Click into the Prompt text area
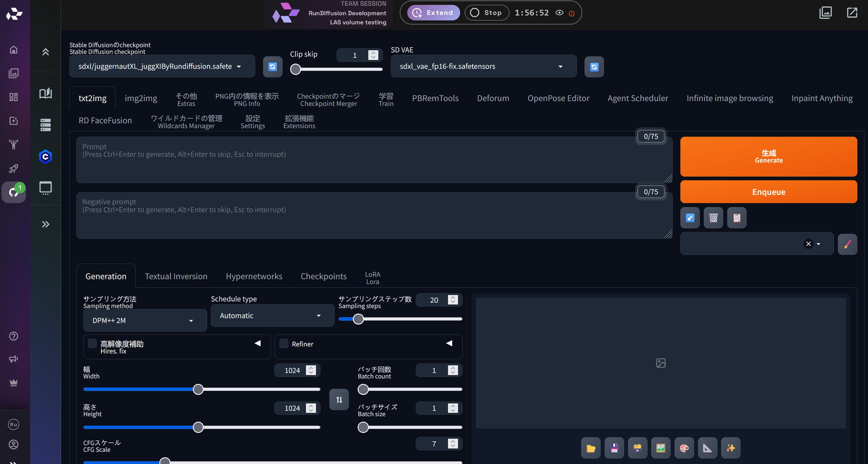 click(x=374, y=160)
